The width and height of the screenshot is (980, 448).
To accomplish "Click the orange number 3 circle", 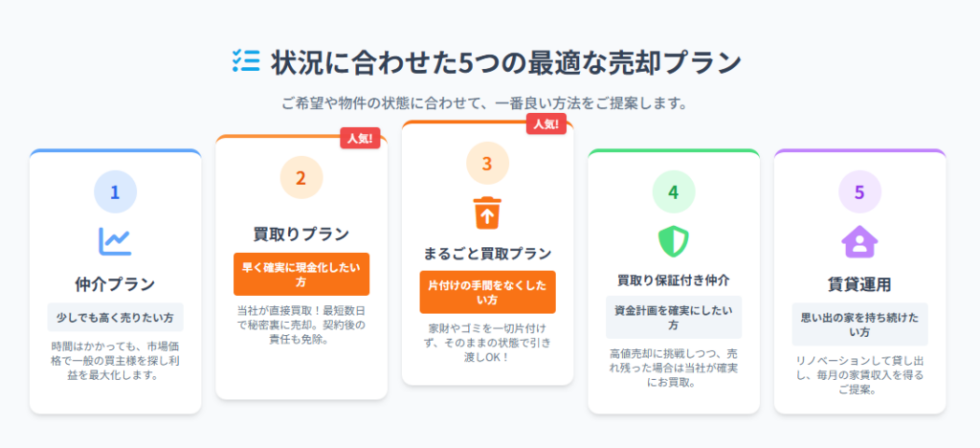I will coord(487,163).
